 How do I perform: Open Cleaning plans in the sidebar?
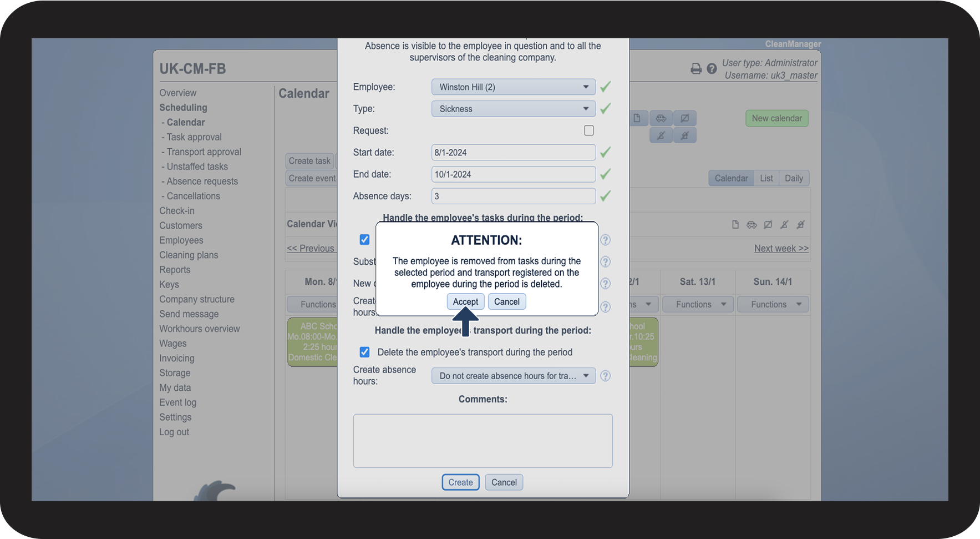point(189,255)
